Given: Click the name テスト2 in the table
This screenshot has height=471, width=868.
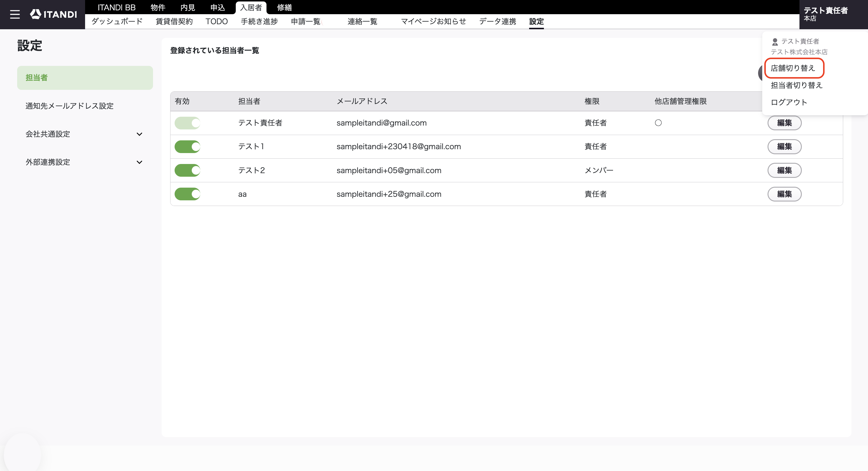Looking at the screenshot, I should click(251, 170).
